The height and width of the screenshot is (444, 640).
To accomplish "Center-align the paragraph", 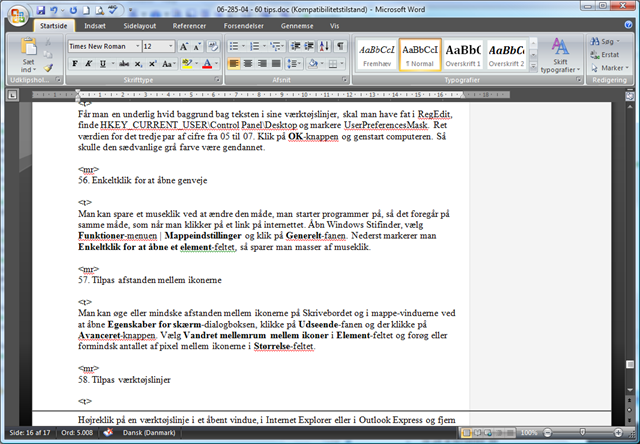I will (x=250, y=64).
